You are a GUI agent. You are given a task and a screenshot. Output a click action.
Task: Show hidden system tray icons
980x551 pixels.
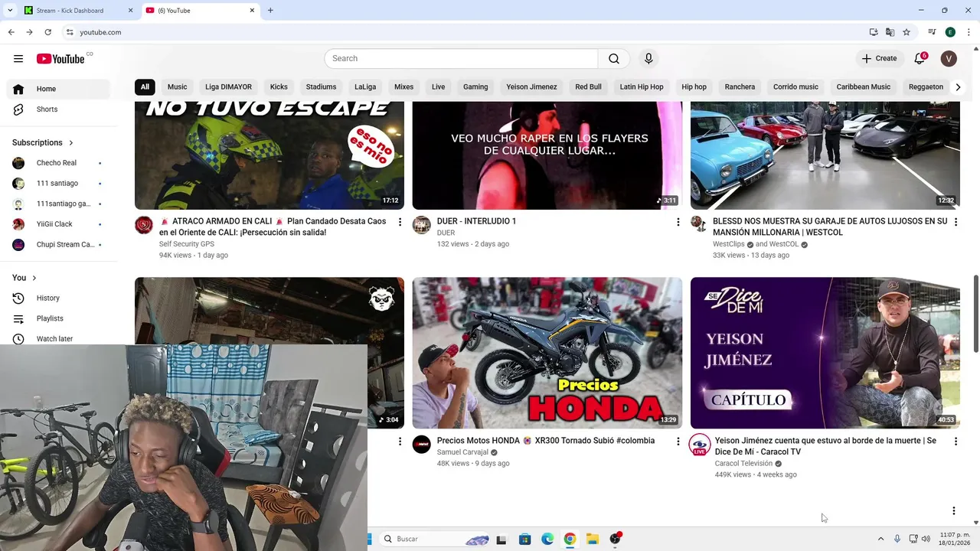coord(880,539)
